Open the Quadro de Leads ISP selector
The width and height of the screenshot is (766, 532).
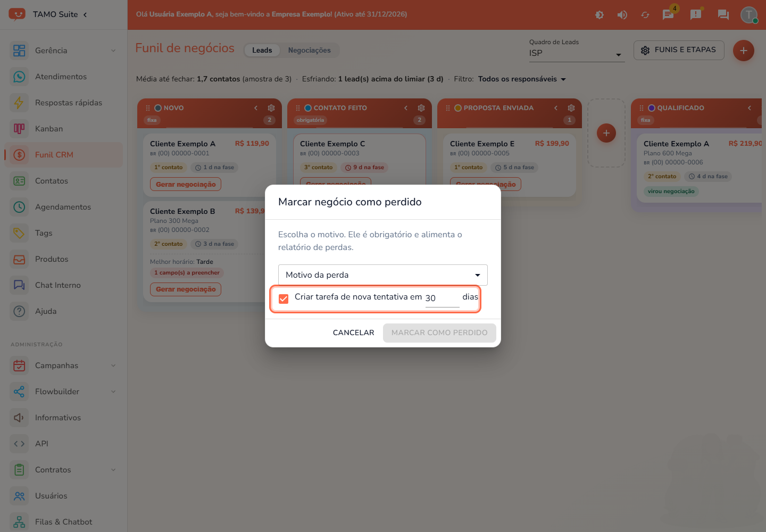576,53
